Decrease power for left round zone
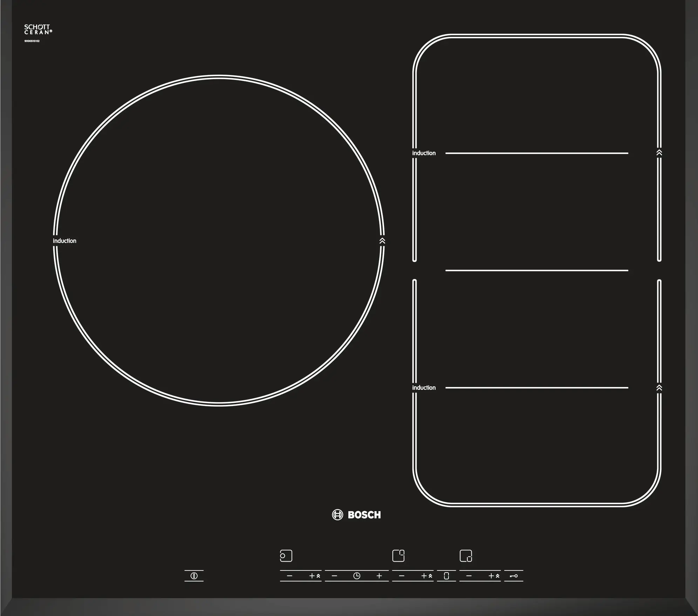This screenshot has width=698, height=616. pyautogui.click(x=289, y=576)
